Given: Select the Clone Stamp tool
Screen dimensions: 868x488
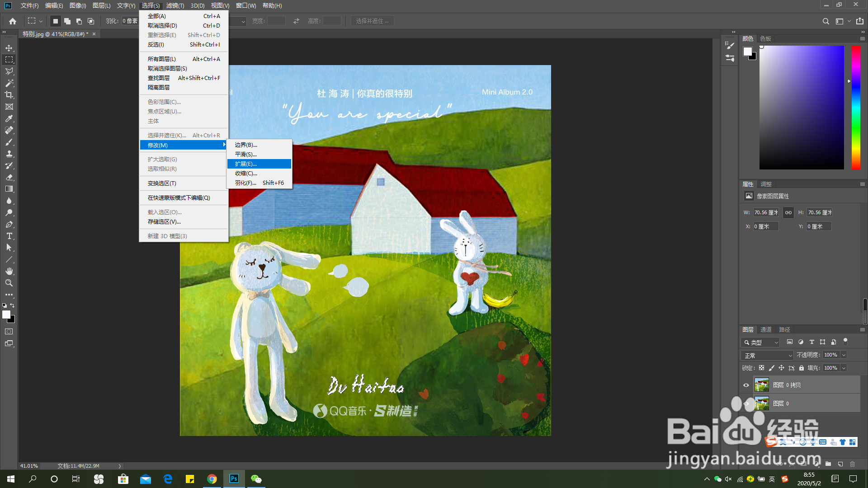Looking at the screenshot, I should [9, 154].
